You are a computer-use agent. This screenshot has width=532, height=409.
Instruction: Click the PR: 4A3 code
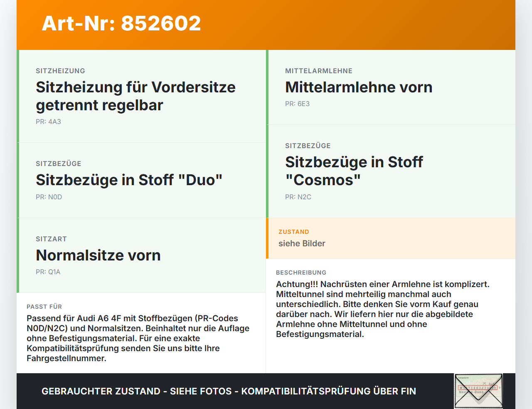pyautogui.click(x=48, y=121)
